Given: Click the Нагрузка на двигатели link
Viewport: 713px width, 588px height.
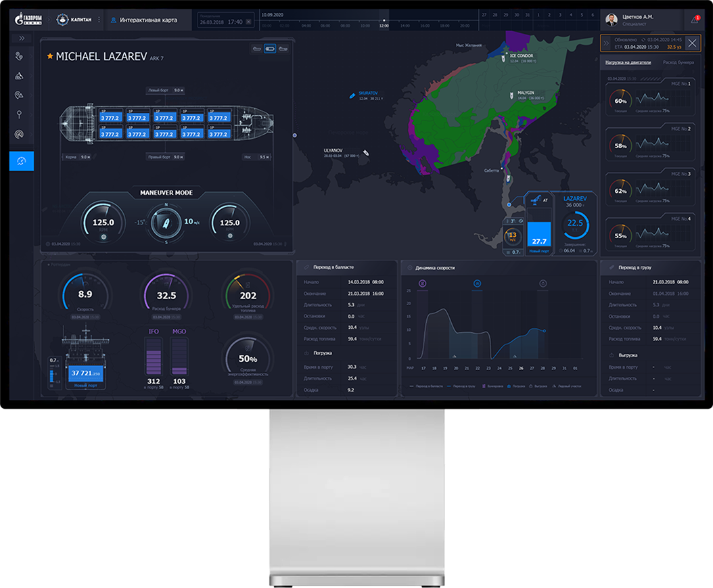Looking at the screenshot, I should tap(628, 62).
